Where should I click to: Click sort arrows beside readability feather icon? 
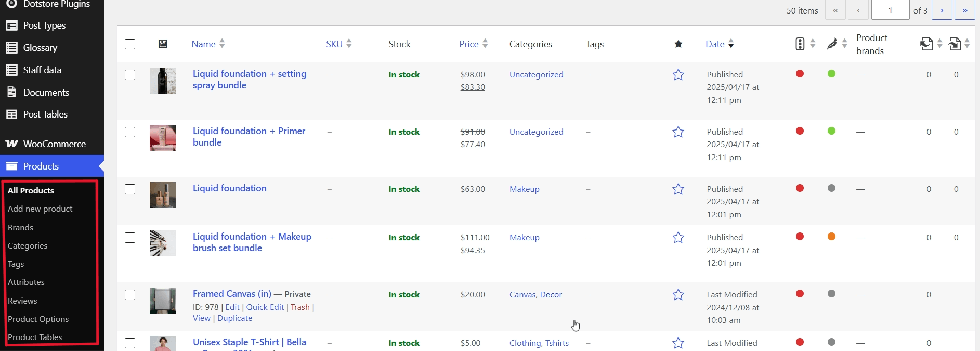844,44
